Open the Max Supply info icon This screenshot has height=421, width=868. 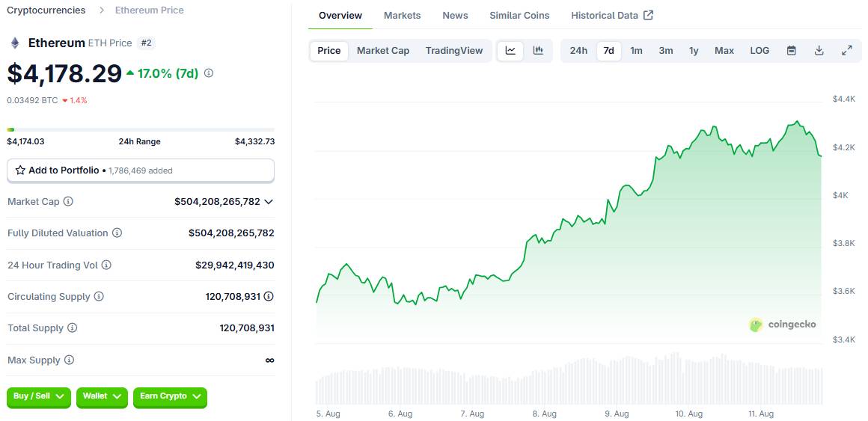pos(69,360)
